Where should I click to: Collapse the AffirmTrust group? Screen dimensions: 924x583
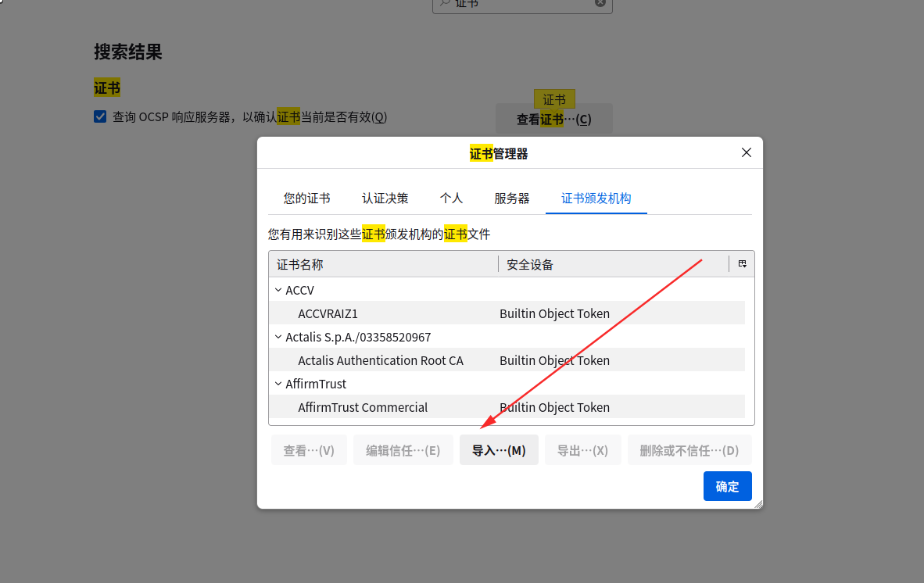(x=278, y=384)
